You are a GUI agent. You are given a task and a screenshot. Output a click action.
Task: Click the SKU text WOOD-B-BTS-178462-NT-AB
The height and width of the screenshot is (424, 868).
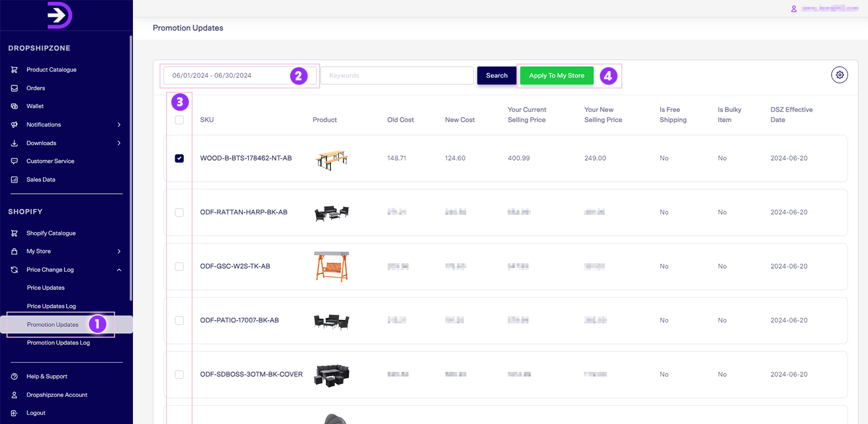click(x=246, y=159)
